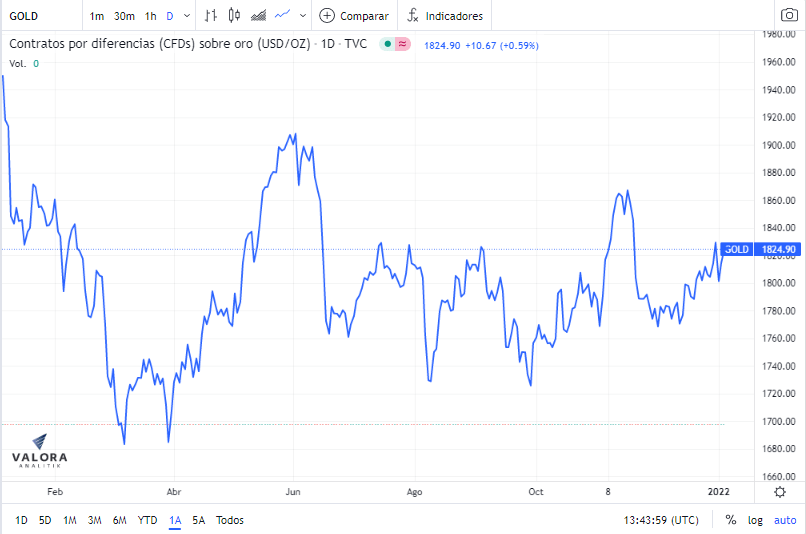Toggle auto scale mode
The width and height of the screenshot is (806, 534).
click(x=785, y=520)
